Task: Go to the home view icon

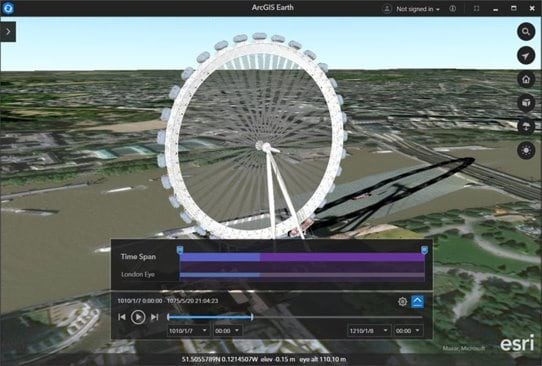Action: (526, 79)
